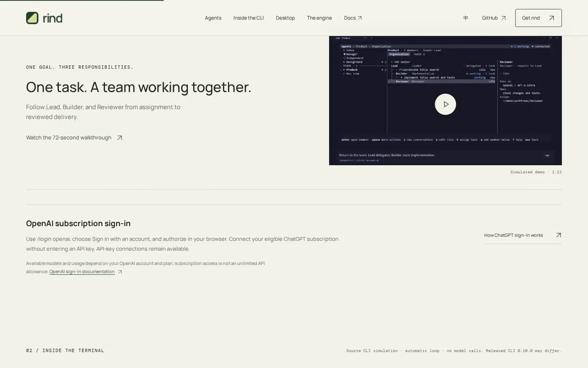Screen dimensions: 588x368
Task: Click the Tab key button in the demo
Action: 547,156
